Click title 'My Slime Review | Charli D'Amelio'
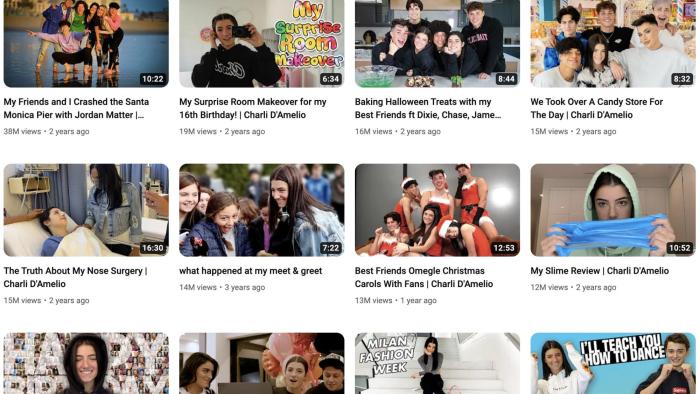This screenshot has height=394, width=700. click(x=600, y=271)
